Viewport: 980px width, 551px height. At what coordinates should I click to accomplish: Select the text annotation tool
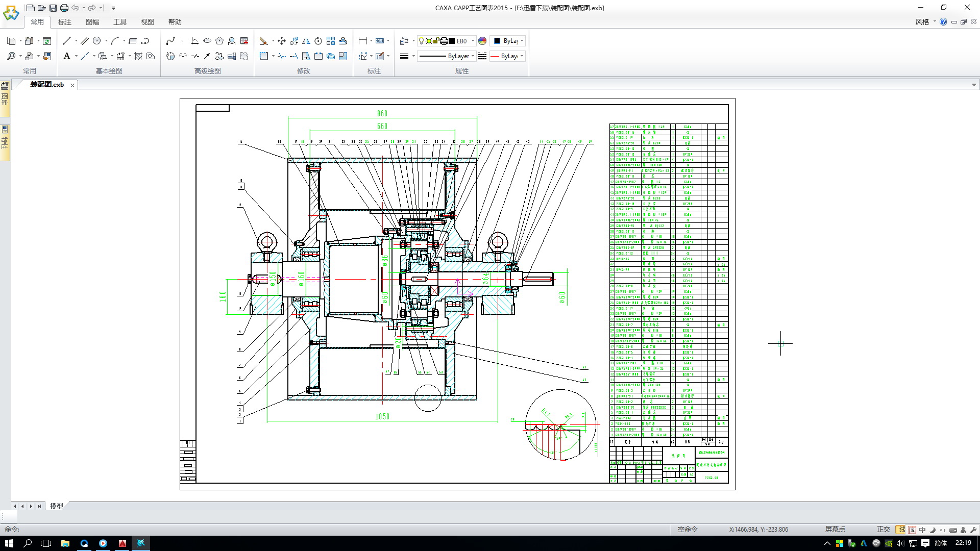[67, 56]
